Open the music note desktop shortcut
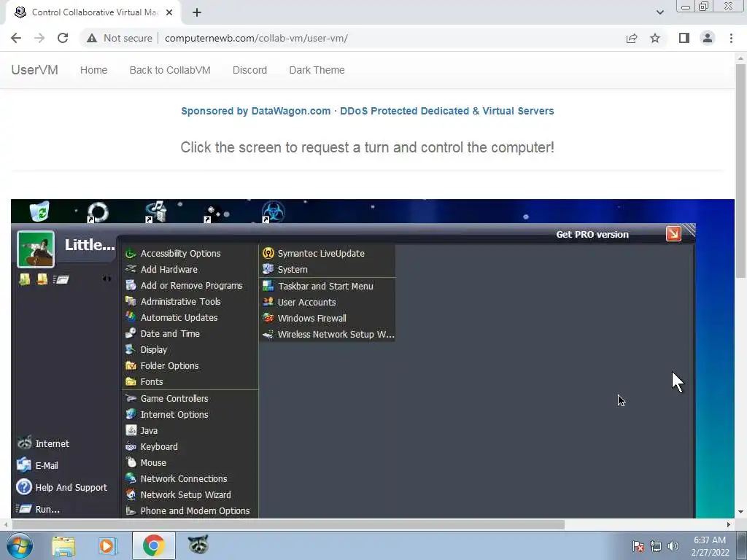 (x=156, y=211)
